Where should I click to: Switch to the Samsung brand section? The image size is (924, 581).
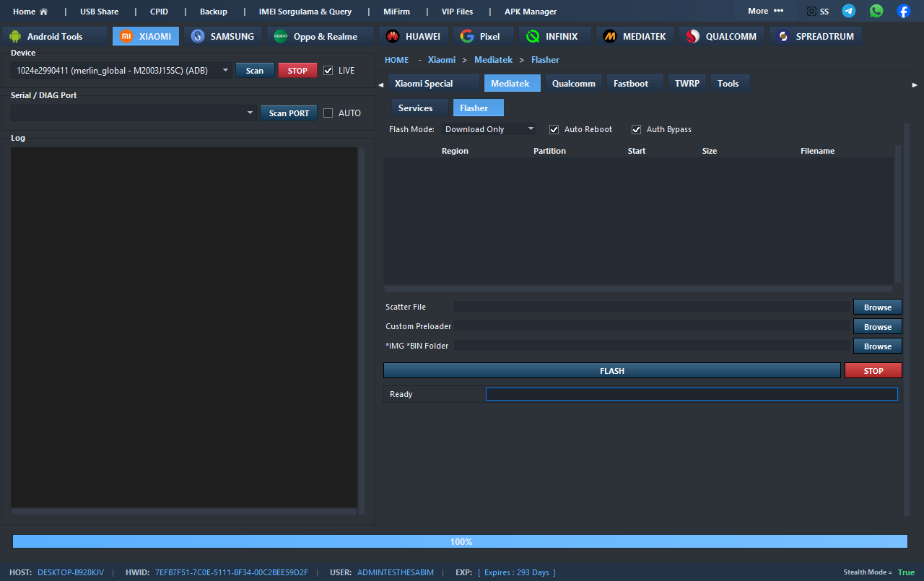pos(222,36)
